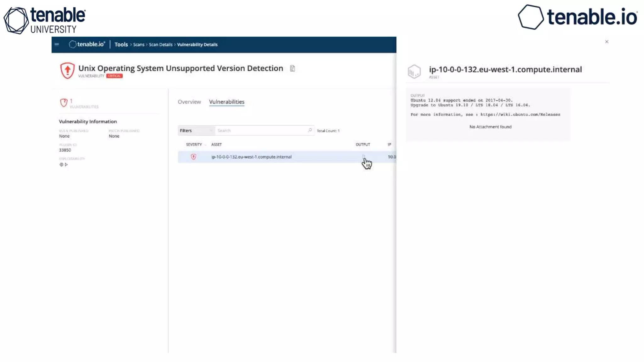The width and height of the screenshot is (644, 362).
Task: Switch to the Overview tab
Action: [189, 102]
